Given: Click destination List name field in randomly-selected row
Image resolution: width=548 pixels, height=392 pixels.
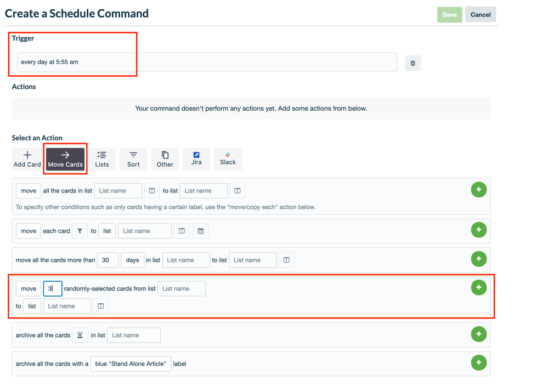Looking at the screenshot, I should (x=67, y=306).
